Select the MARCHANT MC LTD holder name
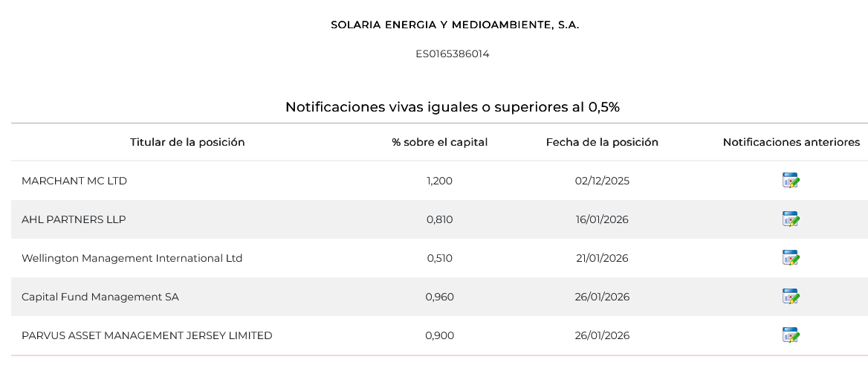The height and width of the screenshot is (380, 868). click(74, 181)
